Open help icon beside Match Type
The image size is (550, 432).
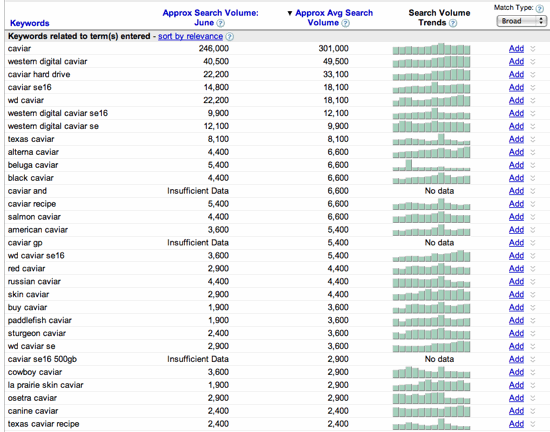click(x=539, y=8)
